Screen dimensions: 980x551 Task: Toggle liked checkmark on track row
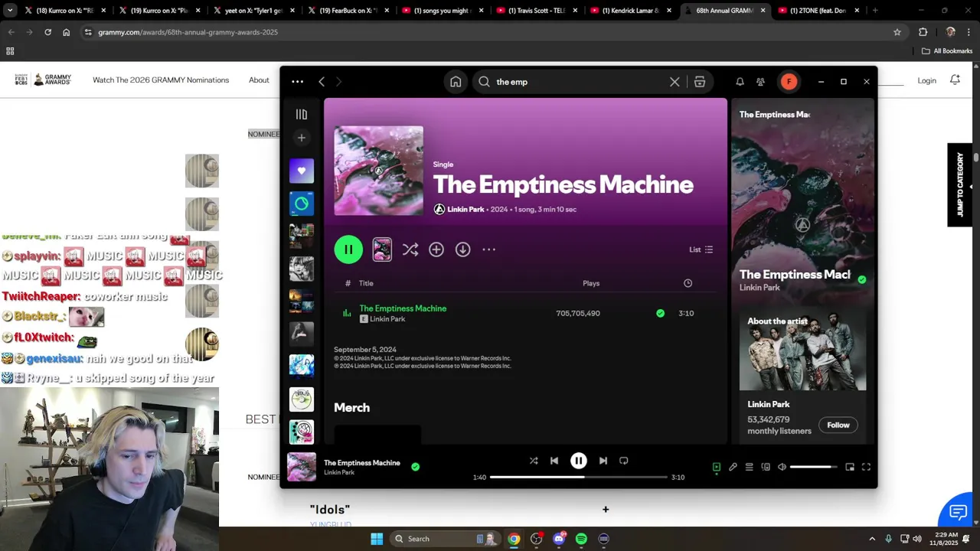[660, 313]
